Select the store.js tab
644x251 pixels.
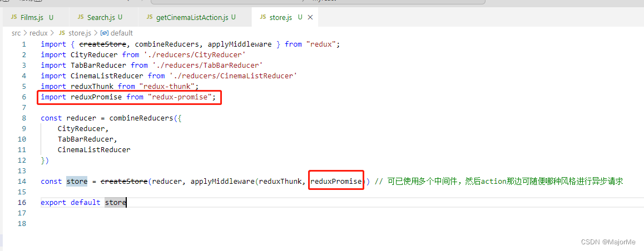click(x=281, y=17)
